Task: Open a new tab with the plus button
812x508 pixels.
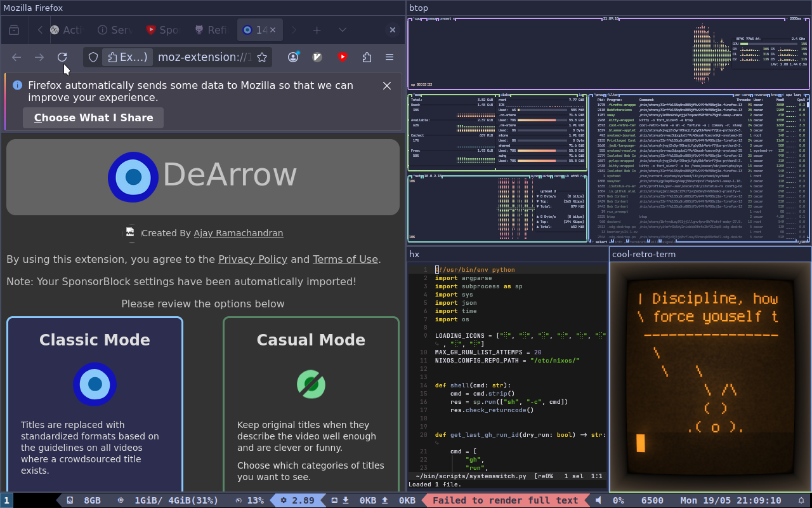Action: point(317,30)
